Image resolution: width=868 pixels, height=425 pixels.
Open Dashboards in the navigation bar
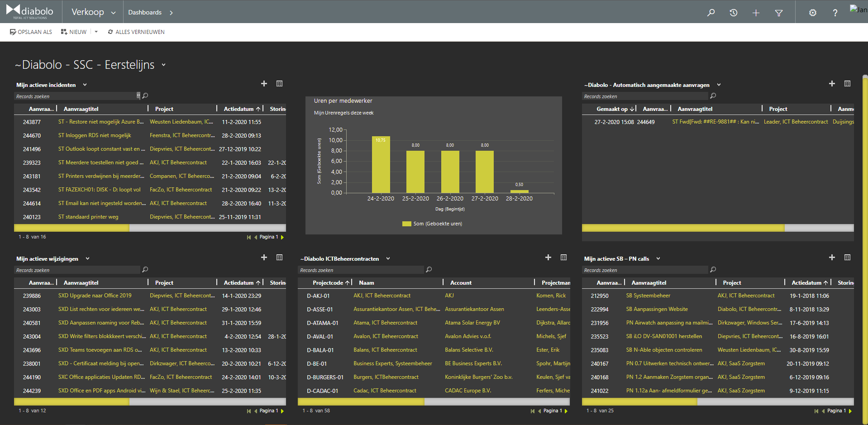tap(145, 12)
